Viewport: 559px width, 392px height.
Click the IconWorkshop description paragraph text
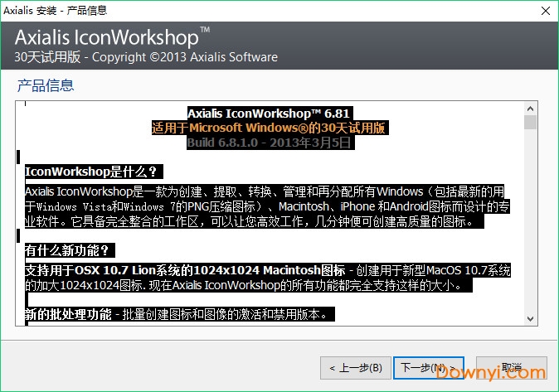(x=265, y=207)
